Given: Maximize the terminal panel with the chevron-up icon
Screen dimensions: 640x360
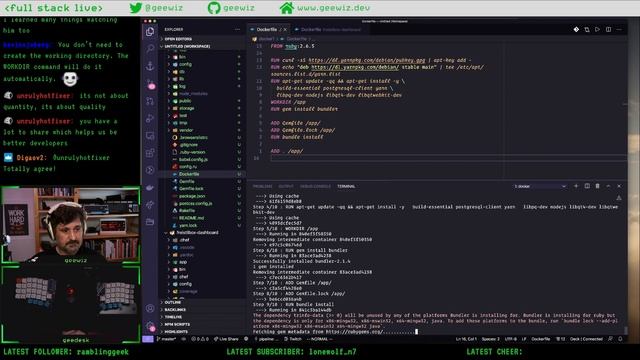Looking at the screenshot, I should (x=608, y=186).
